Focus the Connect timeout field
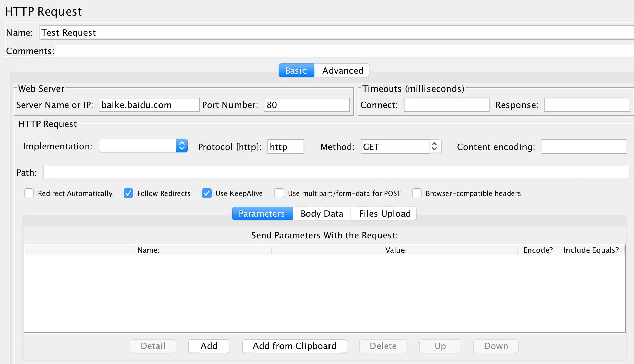This screenshot has height=364, width=634. tap(446, 105)
